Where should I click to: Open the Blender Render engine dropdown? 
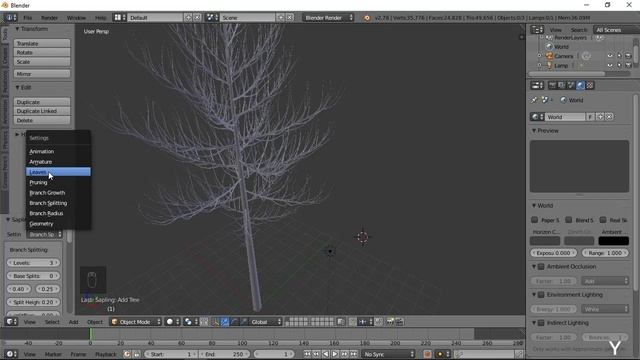(329, 18)
